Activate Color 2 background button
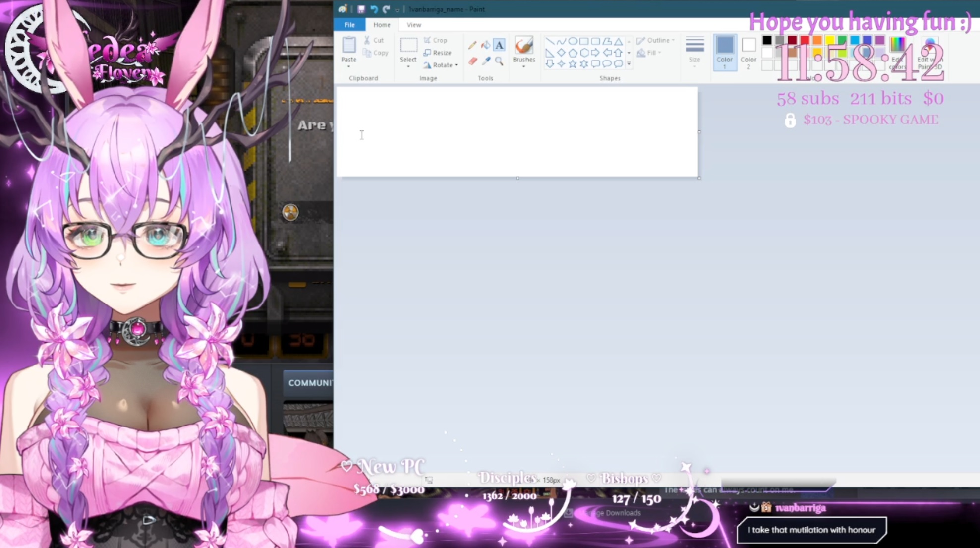This screenshot has width=980, height=548. [x=749, y=53]
